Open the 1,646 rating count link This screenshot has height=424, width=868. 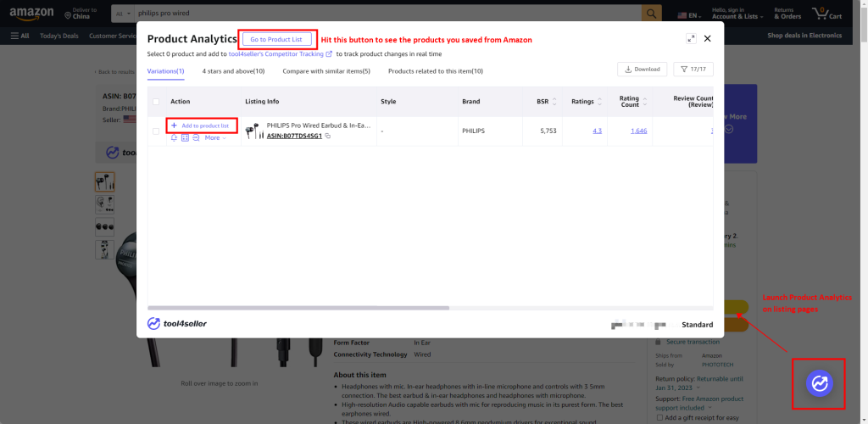click(x=638, y=131)
